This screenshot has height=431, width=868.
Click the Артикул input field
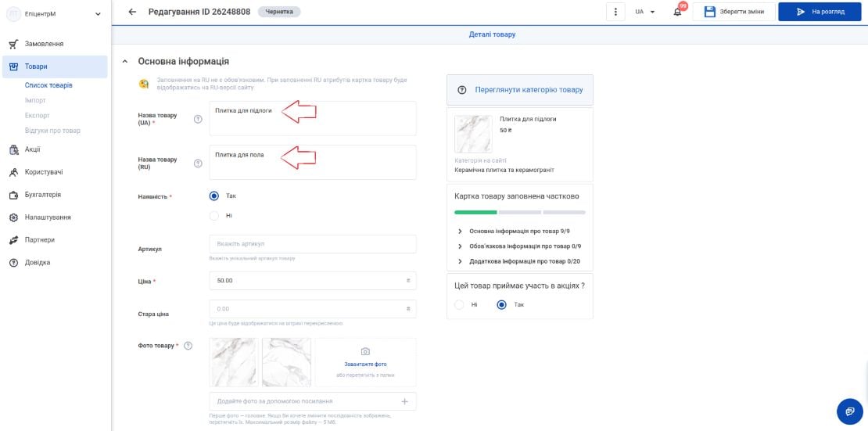[x=313, y=244]
